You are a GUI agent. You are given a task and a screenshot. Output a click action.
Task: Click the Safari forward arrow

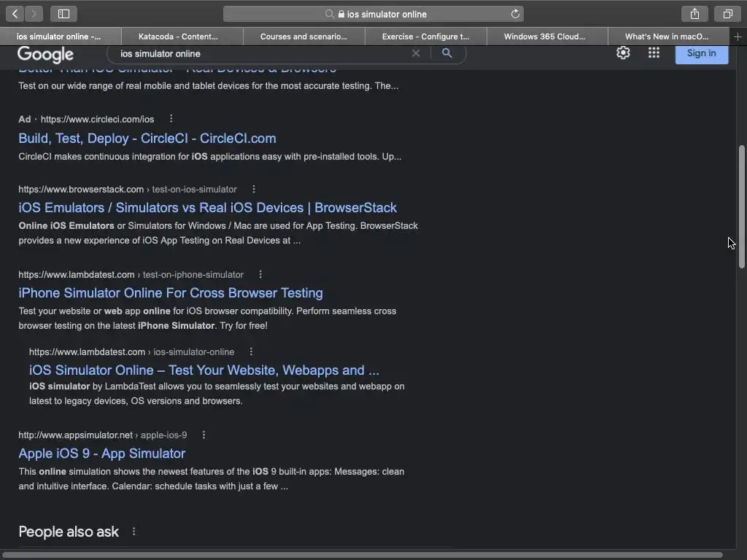point(34,14)
